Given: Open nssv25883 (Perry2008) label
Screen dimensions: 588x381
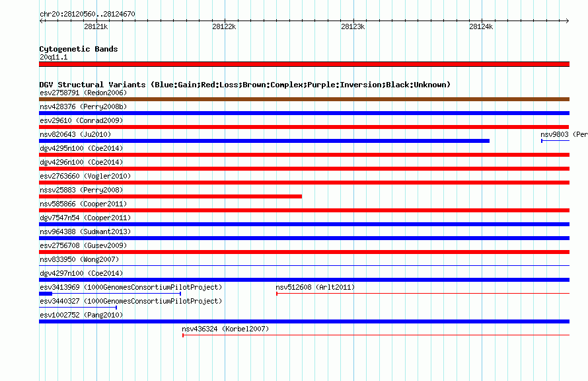Looking at the screenshot, I should coord(81,190).
